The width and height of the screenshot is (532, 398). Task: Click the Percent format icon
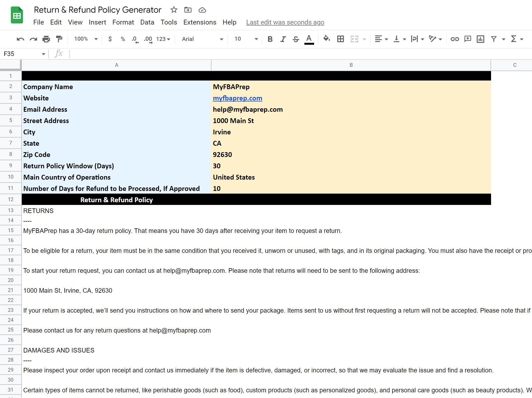pyautogui.click(x=123, y=39)
